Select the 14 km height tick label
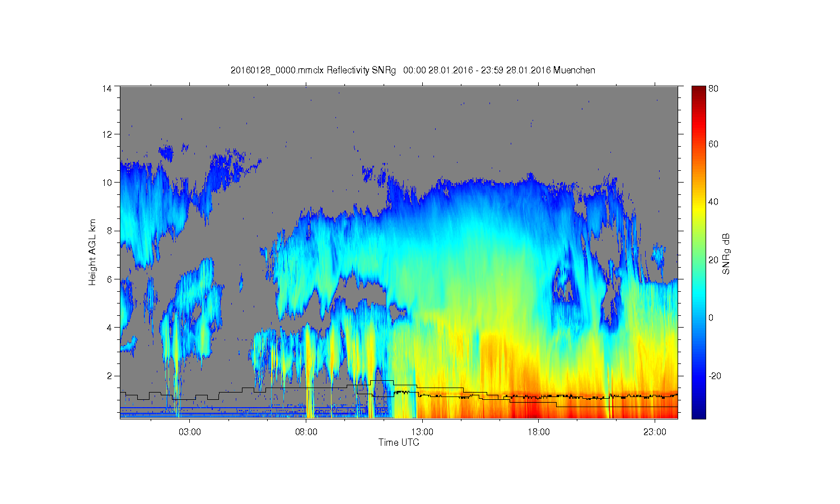Viewport: 840px width, 504px height. click(x=107, y=88)
